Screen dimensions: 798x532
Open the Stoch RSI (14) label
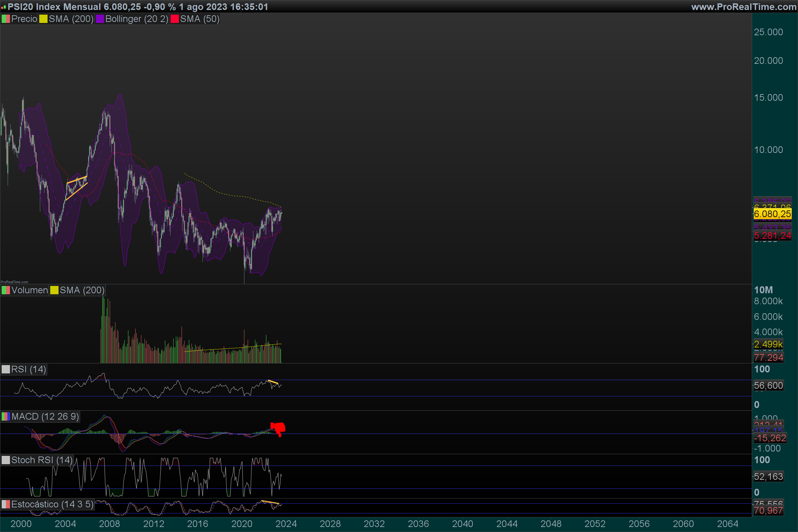[42, 461]
